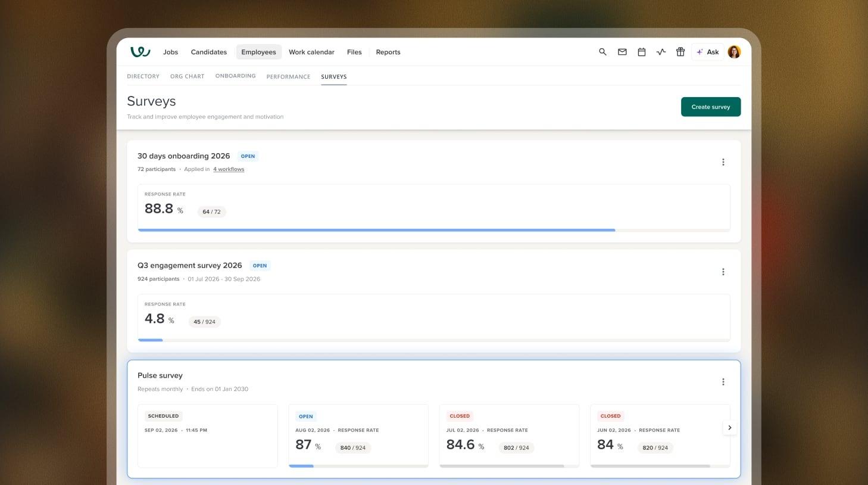The image size is (868, 485).
Task: Open the Work calendar menu
Action: point(311,52)
